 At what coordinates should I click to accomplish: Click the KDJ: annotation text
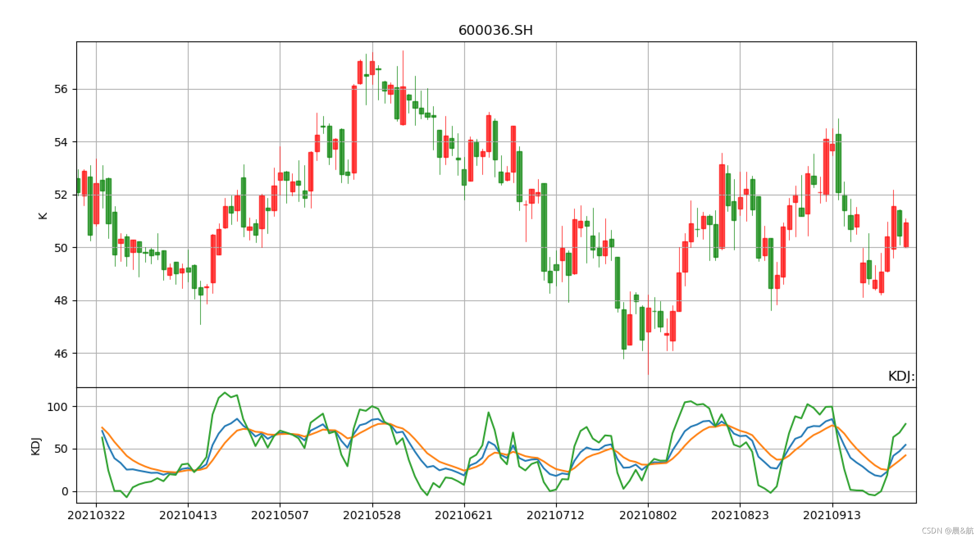pyautogui.click(x=901, y=376)
